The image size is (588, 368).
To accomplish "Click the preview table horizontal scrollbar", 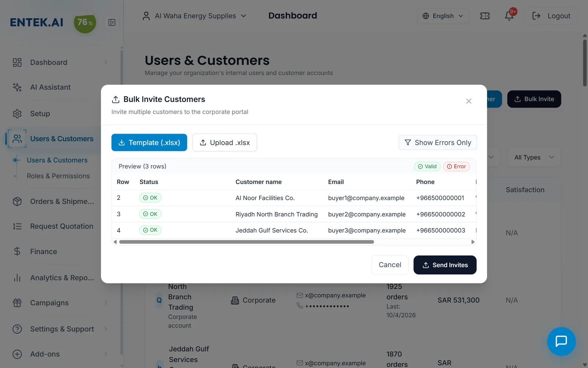I will click(x=247, y=242).
